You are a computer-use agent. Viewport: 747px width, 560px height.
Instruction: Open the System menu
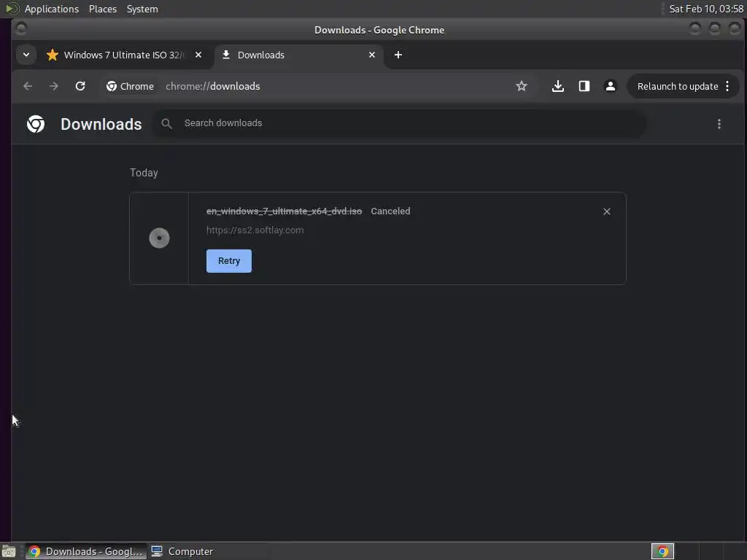[142, 9]
